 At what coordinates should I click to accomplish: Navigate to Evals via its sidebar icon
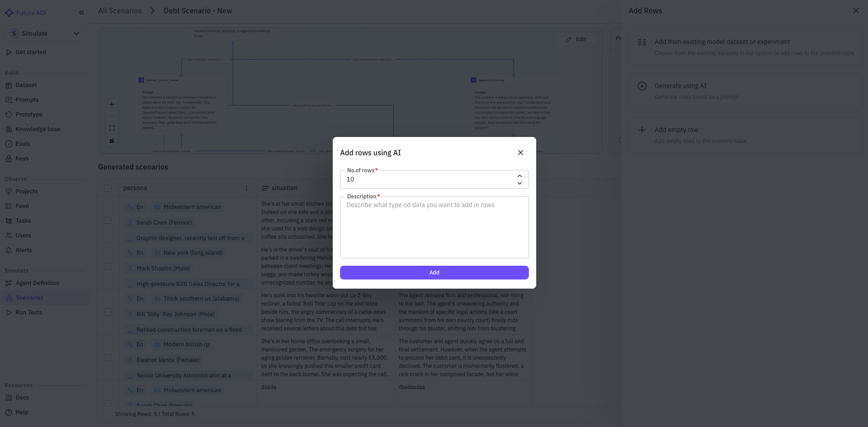[x=9, y=143]
